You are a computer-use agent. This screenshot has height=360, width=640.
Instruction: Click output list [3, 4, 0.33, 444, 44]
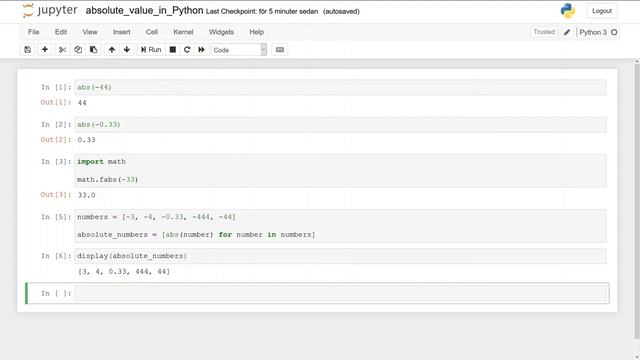[x=124, y=271]
